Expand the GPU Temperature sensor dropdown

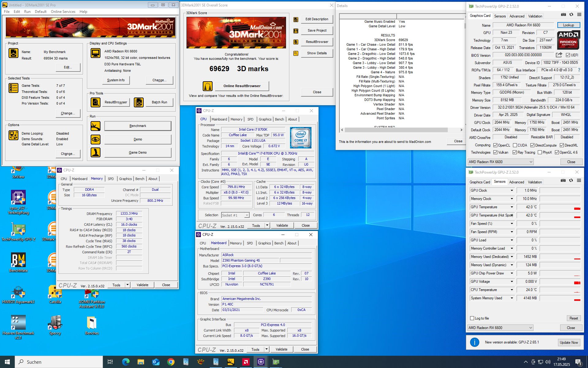click(511, 207)
